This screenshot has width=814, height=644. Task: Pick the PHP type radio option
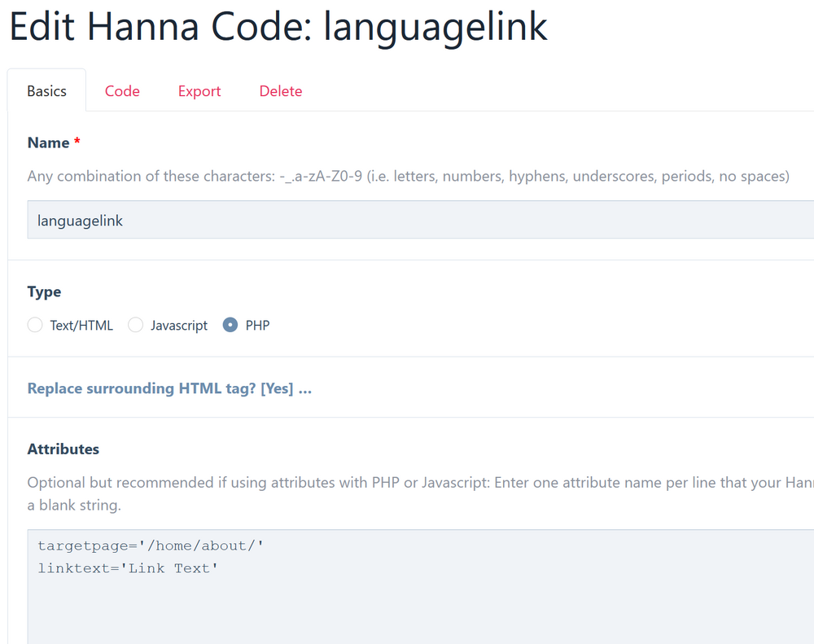[x=230, y=325]
